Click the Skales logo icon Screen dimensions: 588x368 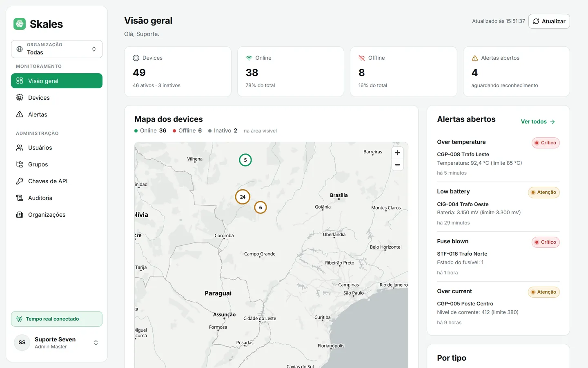click(20, 24)
